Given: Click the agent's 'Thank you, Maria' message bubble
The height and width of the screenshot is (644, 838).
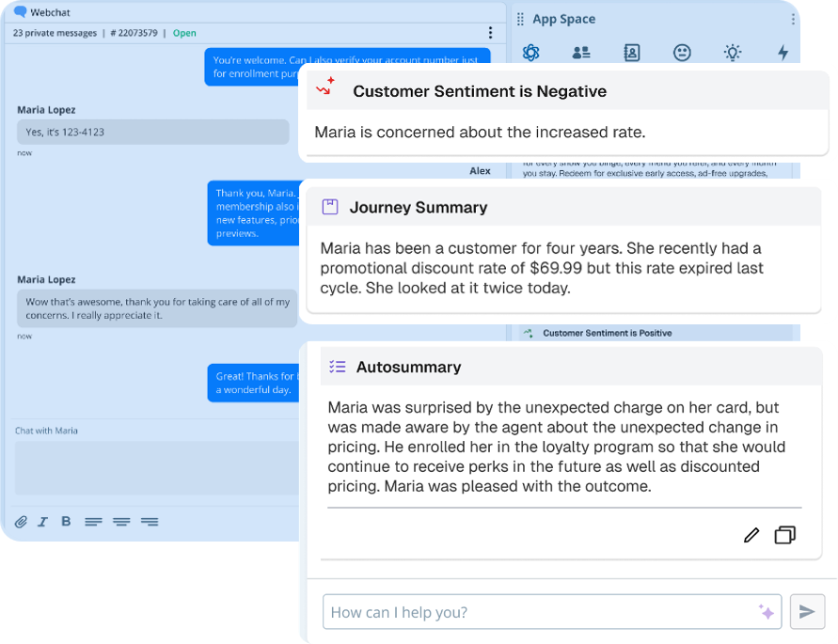Looking at the screenshot, I should [x=254, y=212].
